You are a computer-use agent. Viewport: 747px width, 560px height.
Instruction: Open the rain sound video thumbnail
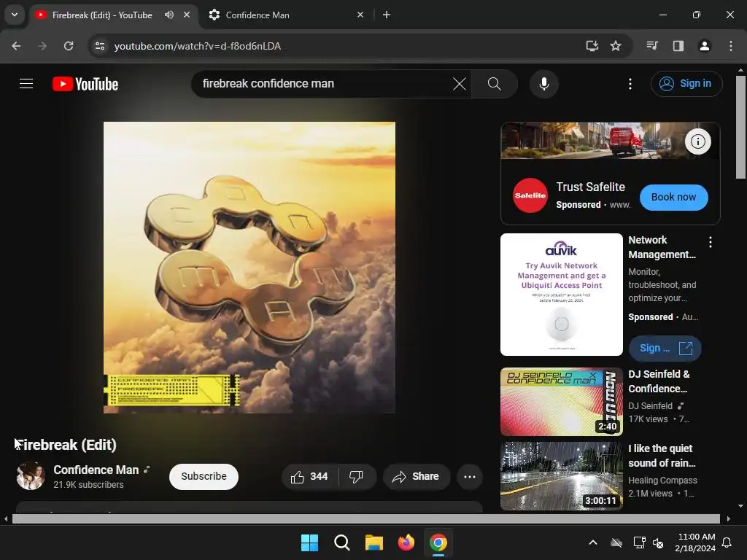click(561, 476)
